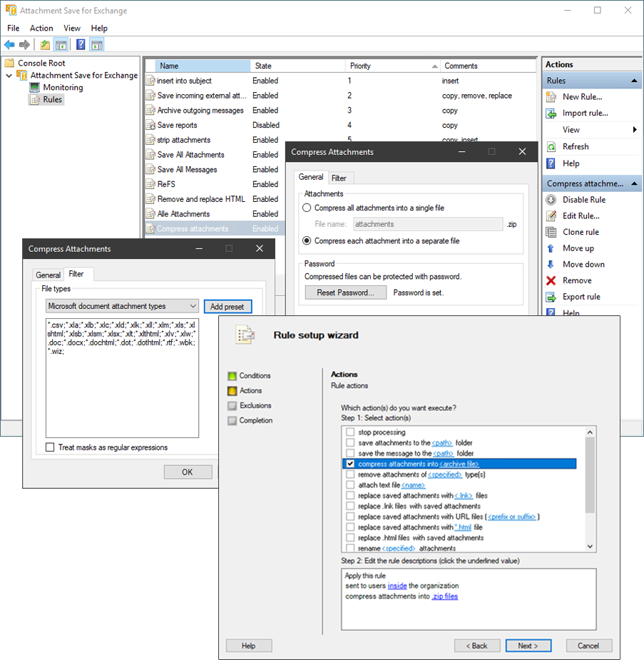Click the 'inside' link in rule description
Viewport: 644px width, 660px height.
pyautogui.click(x=397, y=586)
